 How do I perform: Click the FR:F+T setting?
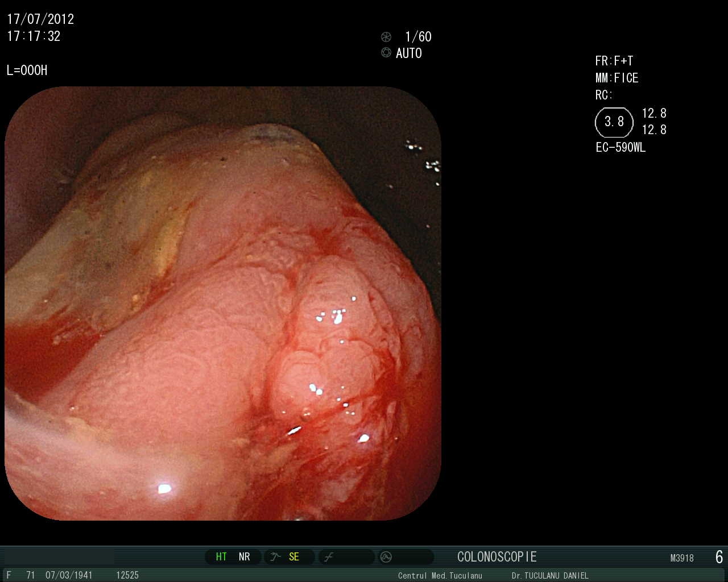pos(614,61)
